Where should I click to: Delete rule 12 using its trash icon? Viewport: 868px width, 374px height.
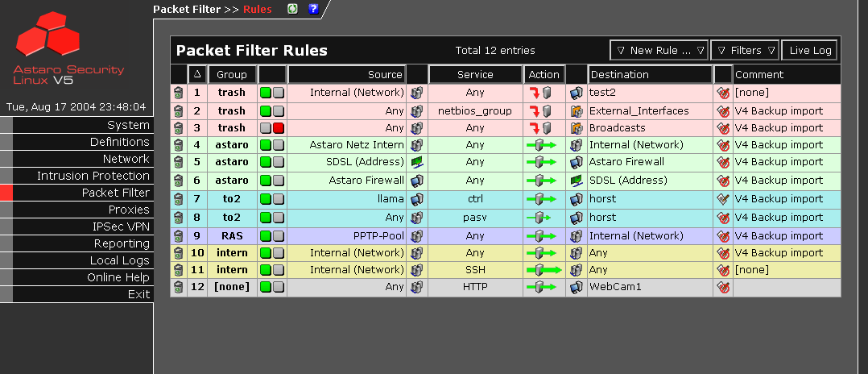178,287
